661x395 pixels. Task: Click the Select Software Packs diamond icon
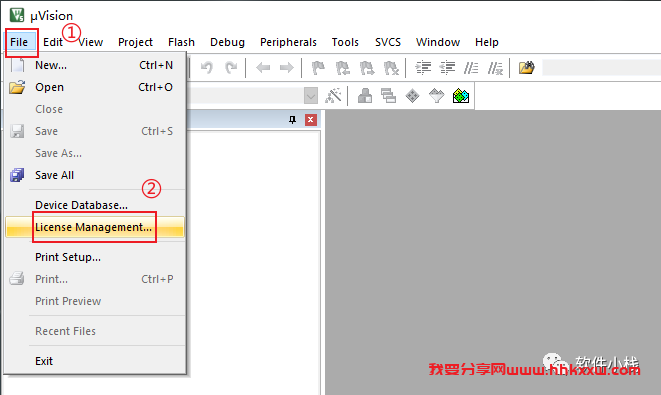click(x=412, y=96)
